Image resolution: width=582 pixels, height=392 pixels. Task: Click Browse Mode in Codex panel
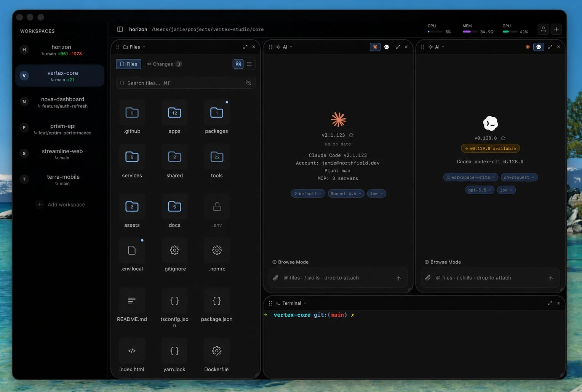[443, 262]
